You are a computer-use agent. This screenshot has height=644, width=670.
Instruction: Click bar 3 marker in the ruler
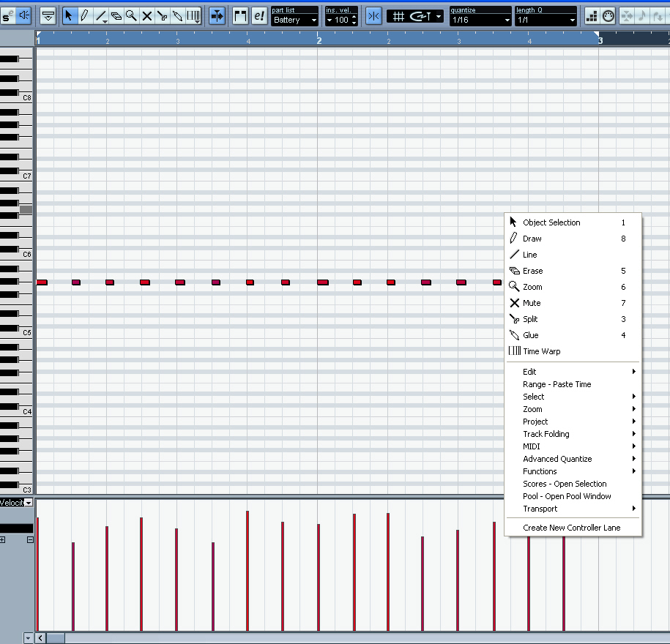point(600,40)
